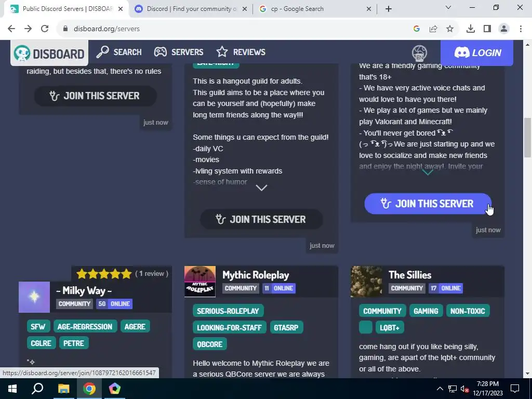Expand the gaming community description
532x399 pixels.
tap(428, 172)
